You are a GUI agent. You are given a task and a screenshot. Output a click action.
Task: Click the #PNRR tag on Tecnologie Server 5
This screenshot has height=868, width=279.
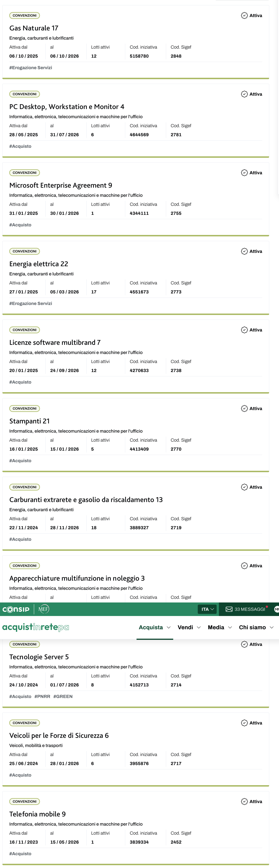coord(42,696)
